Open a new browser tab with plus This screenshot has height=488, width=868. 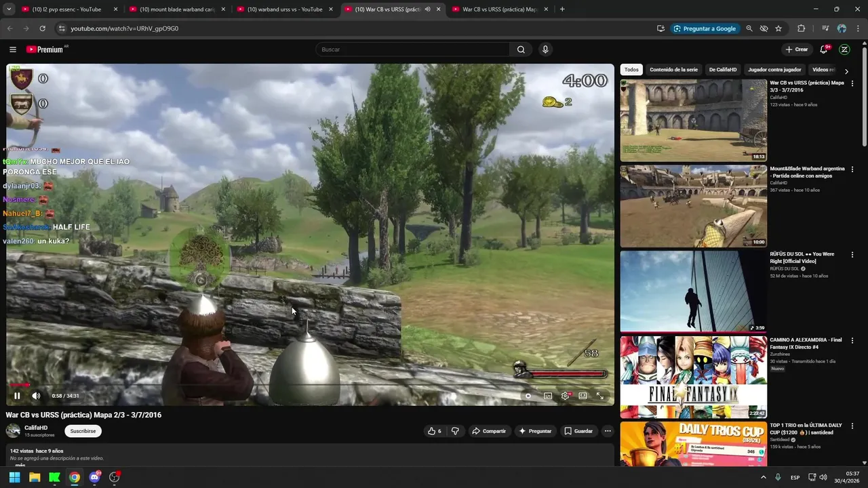pyautogui.click(x=562, y=9)
